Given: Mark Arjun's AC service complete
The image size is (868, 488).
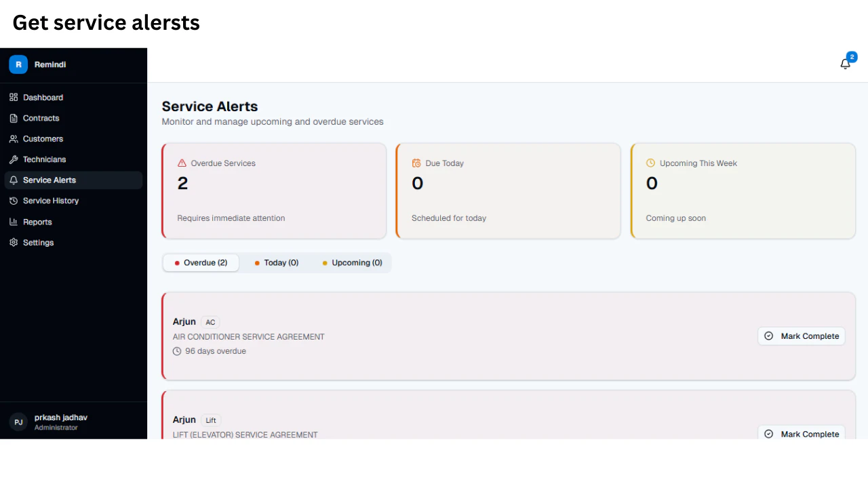Looking at the screenshot, I should (x=802, y=336).
